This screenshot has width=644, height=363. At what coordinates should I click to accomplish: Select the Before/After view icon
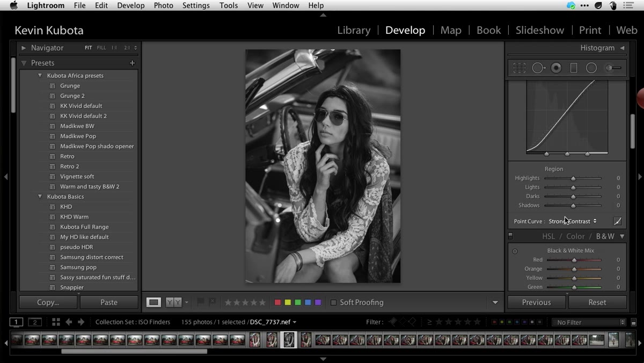click(x=174, y=302)
